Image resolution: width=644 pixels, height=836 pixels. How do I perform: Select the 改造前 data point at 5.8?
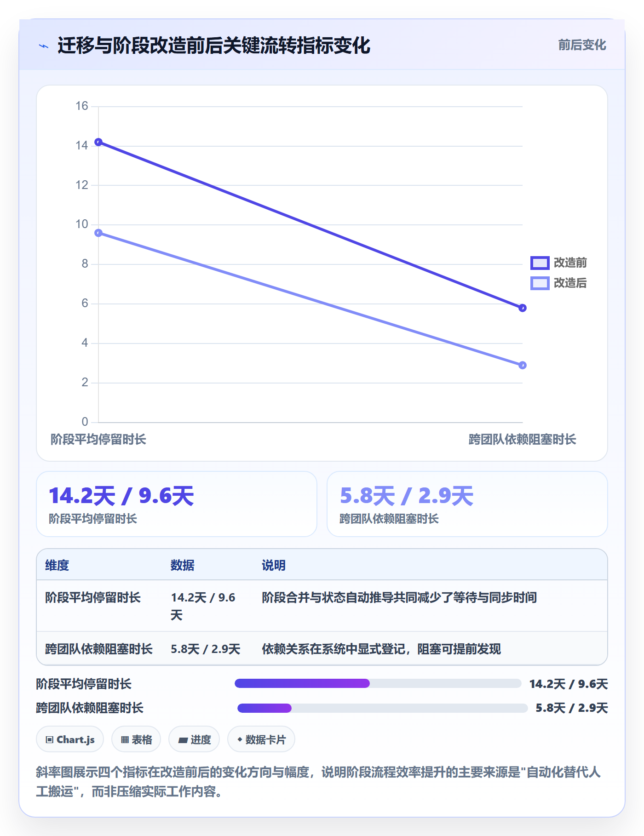click(x=523, y=308)
